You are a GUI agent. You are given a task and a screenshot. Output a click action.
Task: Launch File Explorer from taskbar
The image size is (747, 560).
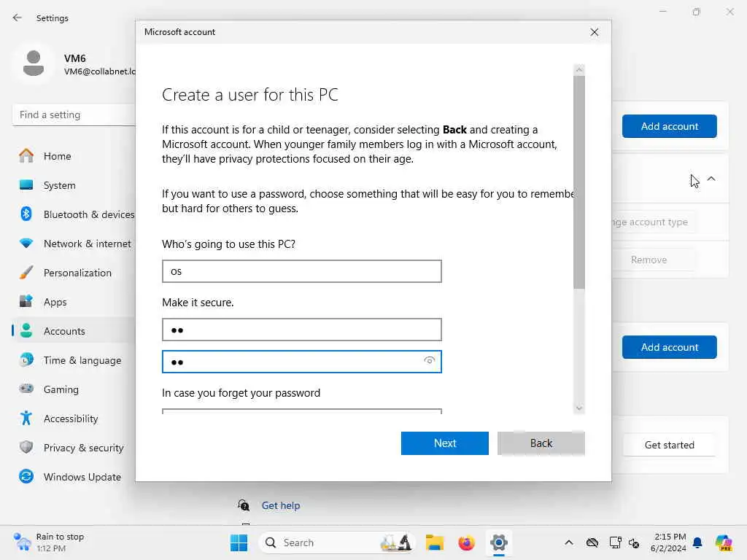point(435,542)
